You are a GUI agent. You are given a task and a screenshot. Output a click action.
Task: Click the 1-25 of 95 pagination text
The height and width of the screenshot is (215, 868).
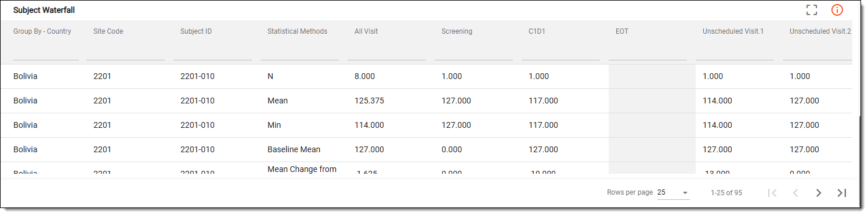click(726, 192)
